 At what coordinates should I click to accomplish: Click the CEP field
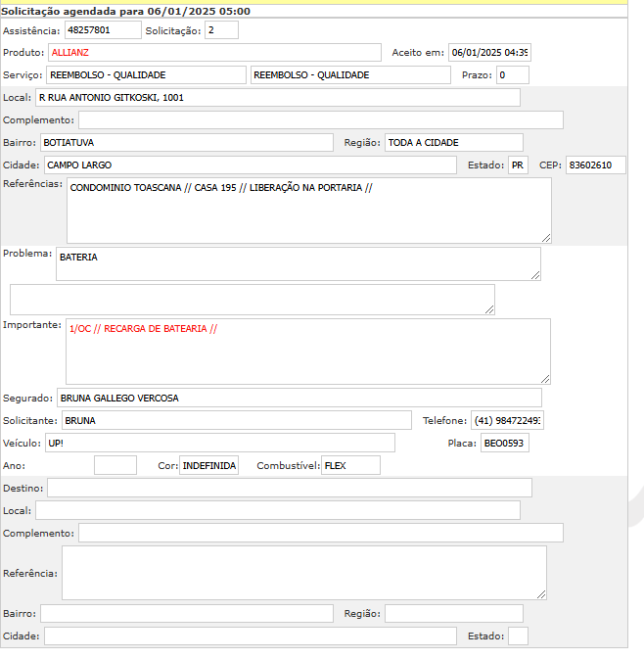click(595, 165)
